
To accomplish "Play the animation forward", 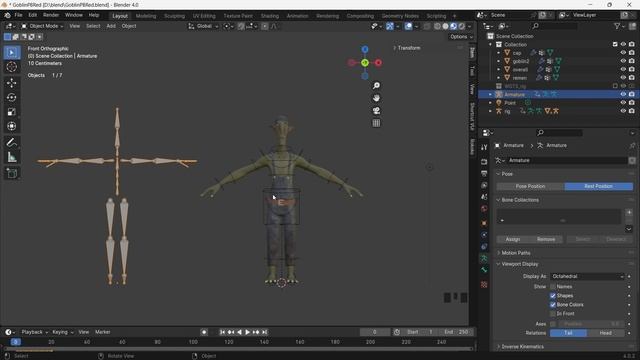I will 247,332.
